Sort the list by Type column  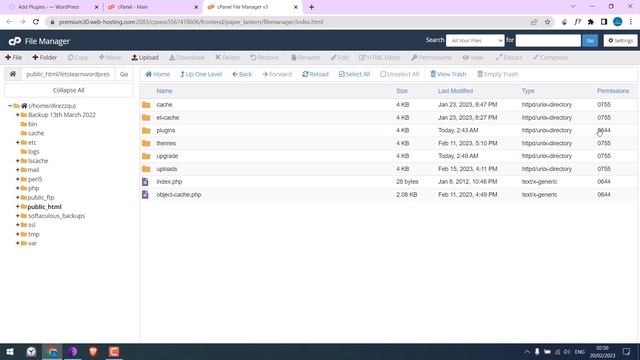click(528, 91)
